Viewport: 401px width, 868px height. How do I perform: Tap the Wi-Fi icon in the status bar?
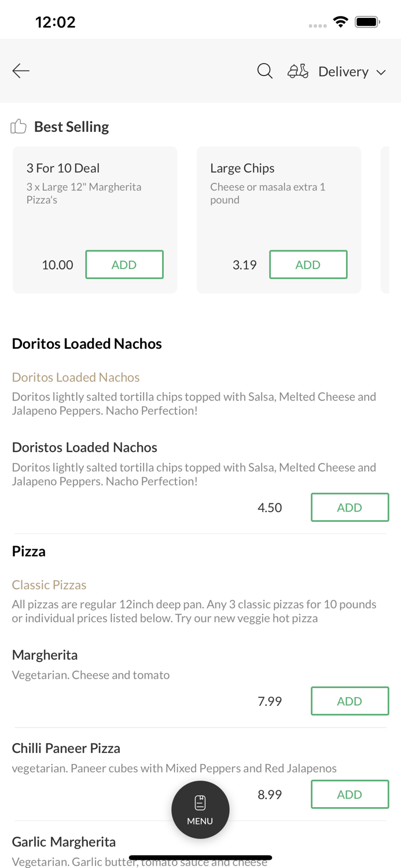coord(341,21)
